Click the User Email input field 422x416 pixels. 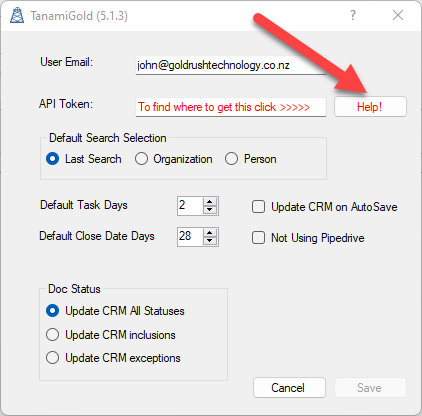231,65
